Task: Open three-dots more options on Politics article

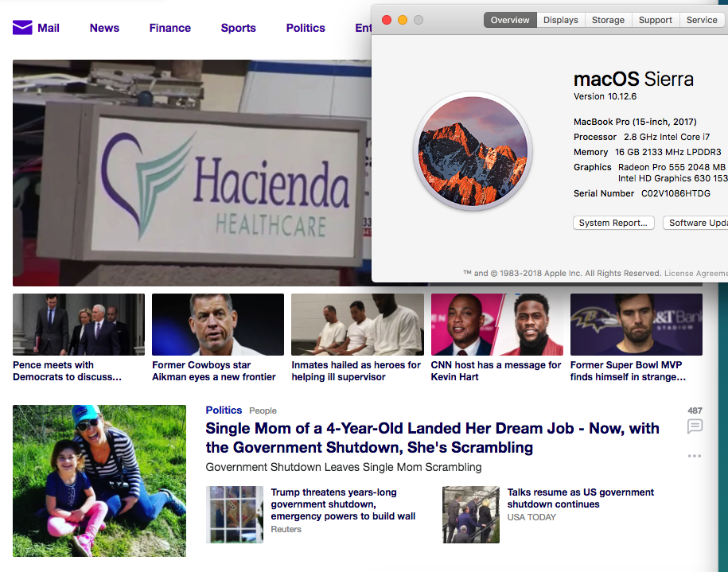Action: click(695, 456)
